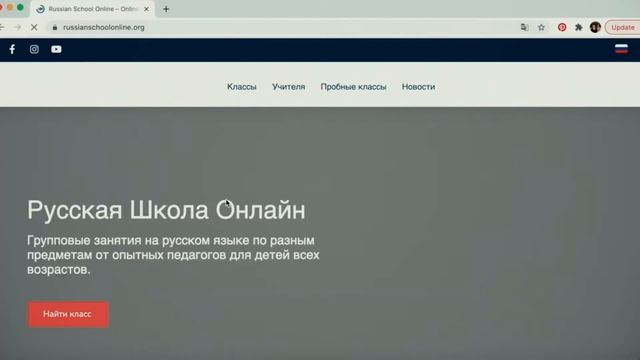Open the Extensions puzzle menu
This screenshot has height=360, width=640.
coord(578,27)
